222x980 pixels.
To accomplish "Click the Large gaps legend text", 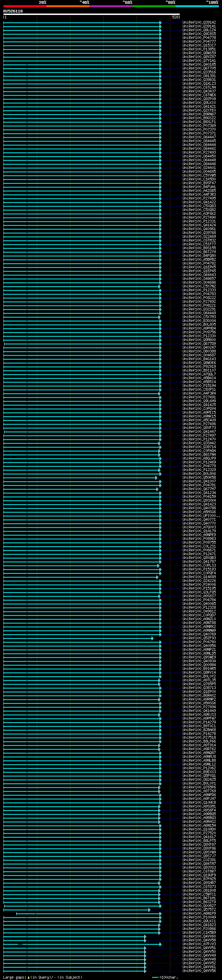I will click(43, 977).
